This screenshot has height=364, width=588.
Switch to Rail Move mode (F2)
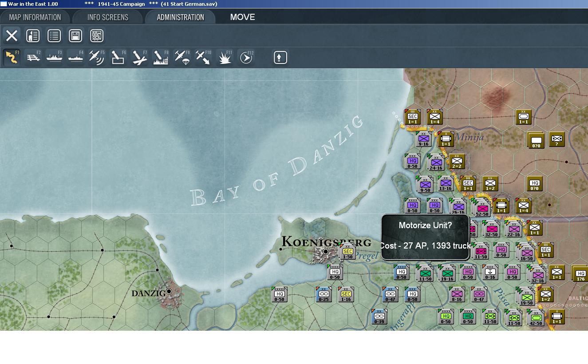[33, 57]
